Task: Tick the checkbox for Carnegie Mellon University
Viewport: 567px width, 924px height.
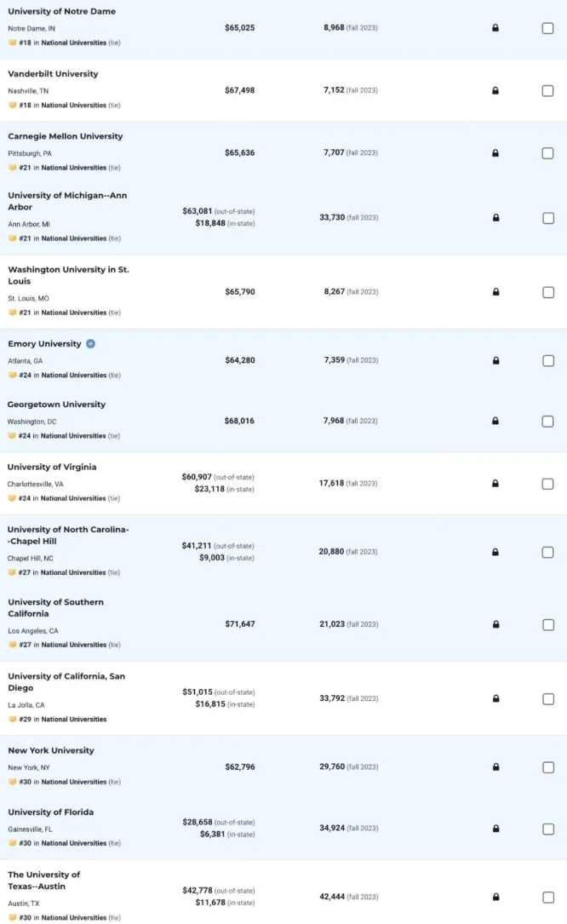Action: tap(547, 153)
